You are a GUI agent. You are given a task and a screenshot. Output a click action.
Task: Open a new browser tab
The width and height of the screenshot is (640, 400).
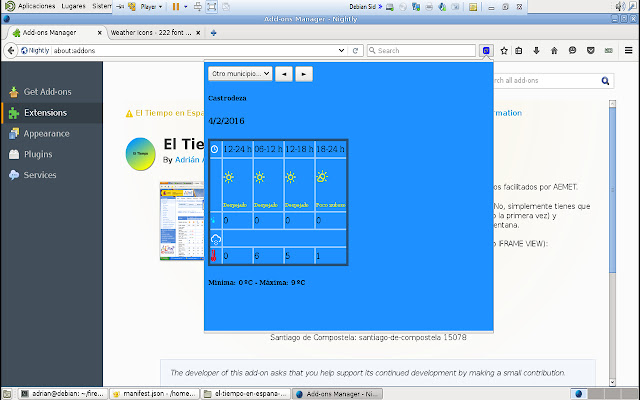(213, 33)
